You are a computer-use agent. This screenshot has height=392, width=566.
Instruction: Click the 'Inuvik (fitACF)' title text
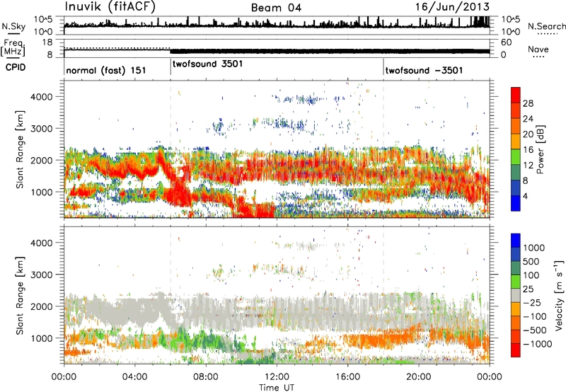pyautogui.click(x=110, y=7)
